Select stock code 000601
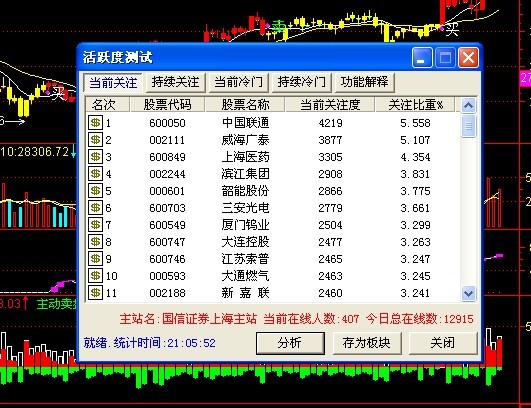The width and height of the screenshot is (531, 408). pos(167,191)
